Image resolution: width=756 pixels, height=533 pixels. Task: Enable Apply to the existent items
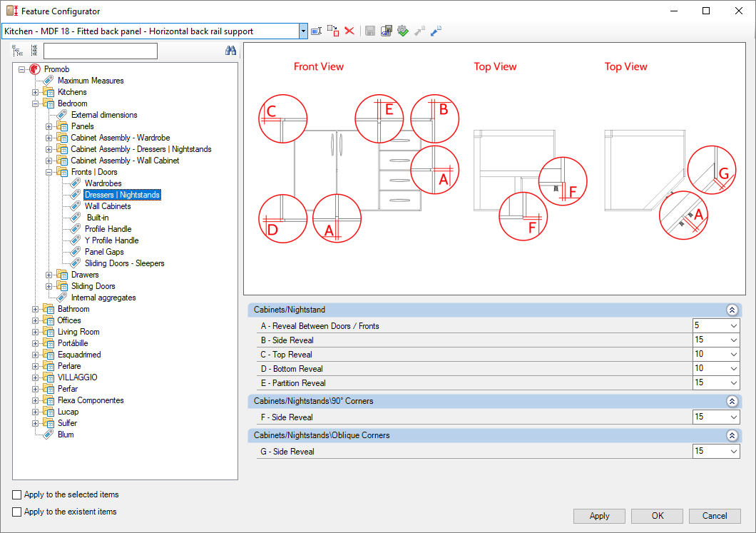pyautogui.click(x=17, y=512)
